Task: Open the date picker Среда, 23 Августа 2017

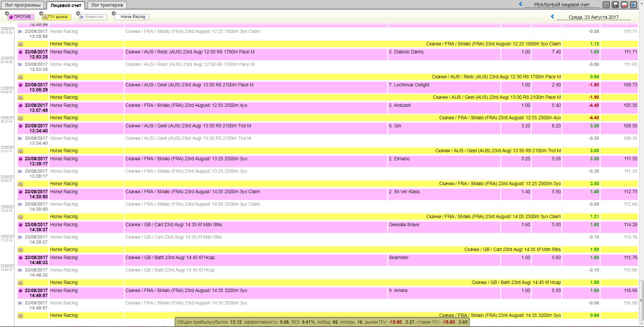Action: click(x=593, y=17)
